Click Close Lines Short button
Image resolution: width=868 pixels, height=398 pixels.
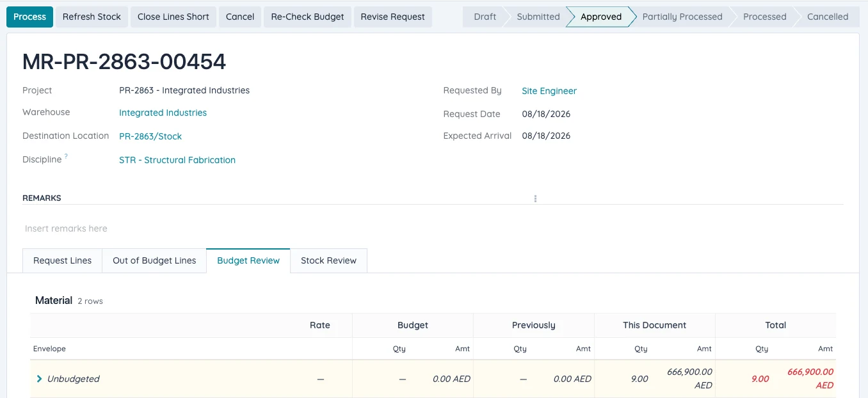pos(173,17)
